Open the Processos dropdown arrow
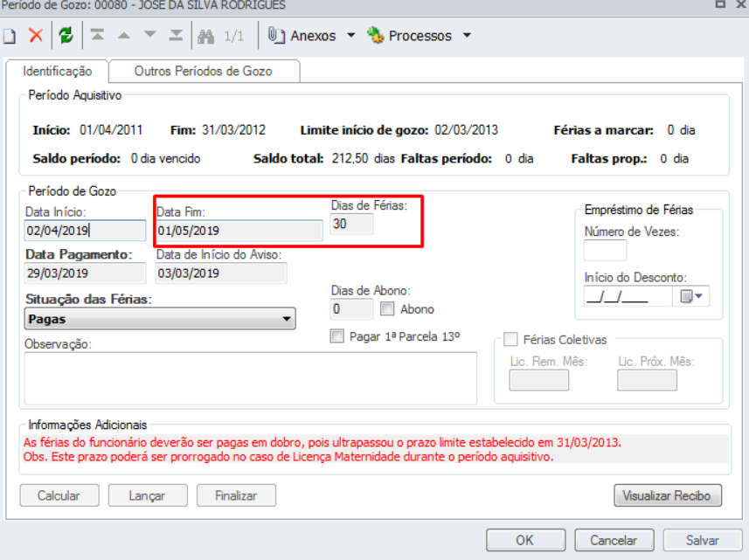749x560 pixels. (x=468, y=35)
